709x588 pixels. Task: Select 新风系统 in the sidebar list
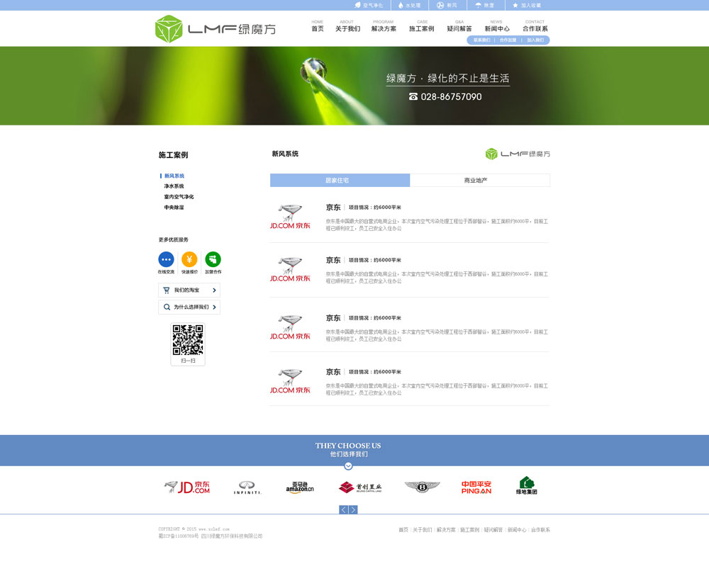(174, 176)
